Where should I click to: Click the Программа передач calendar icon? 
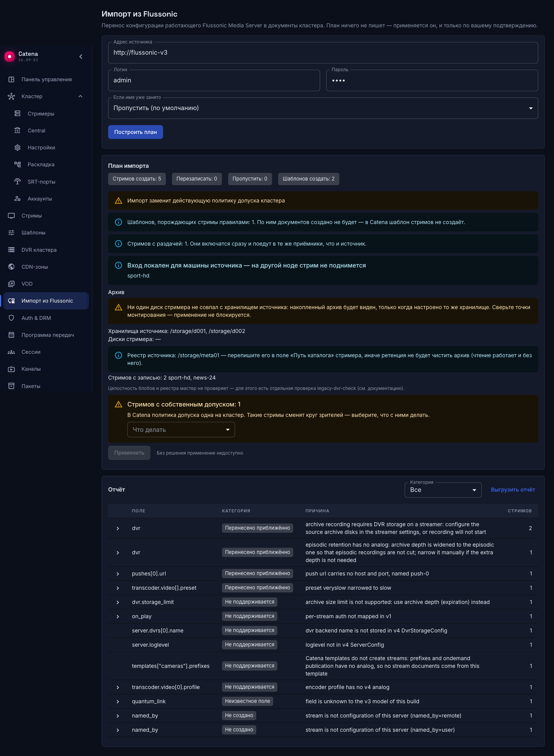click(12, 335)
